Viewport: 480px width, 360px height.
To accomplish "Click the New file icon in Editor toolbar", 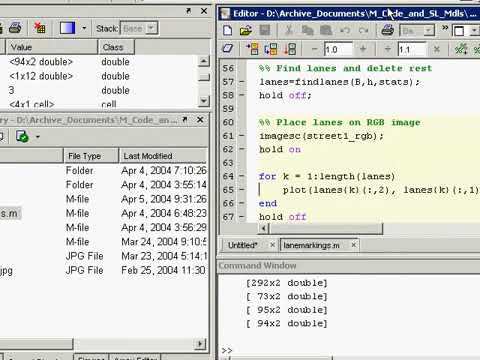I will tap(228, 31).
